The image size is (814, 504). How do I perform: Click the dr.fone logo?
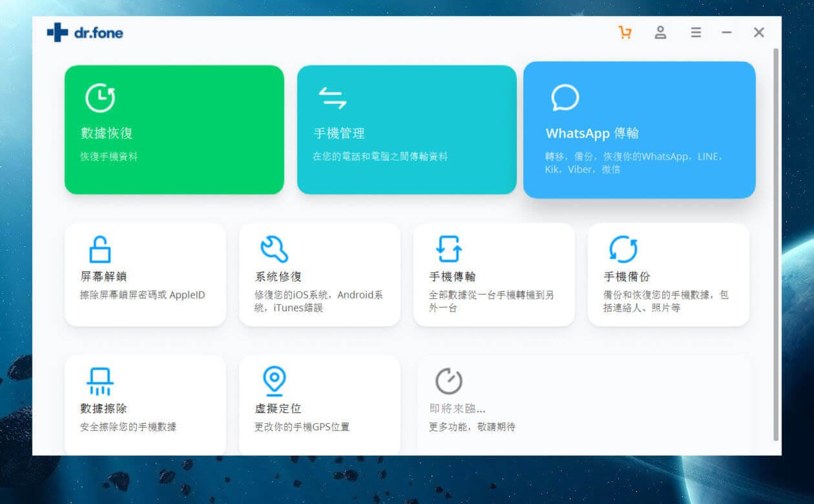point(85,32)
